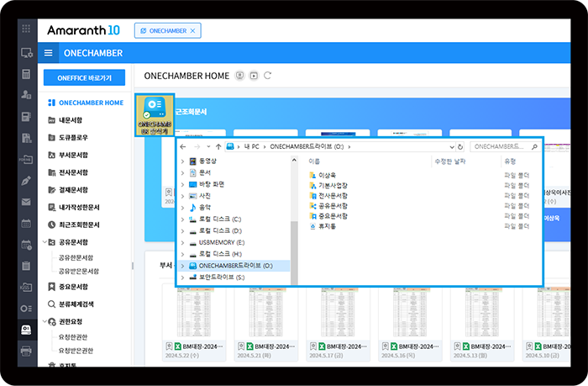This screenshot has width=588, height=386.
Task: Open 결재문서함 in the left menu
Action: 68,190
